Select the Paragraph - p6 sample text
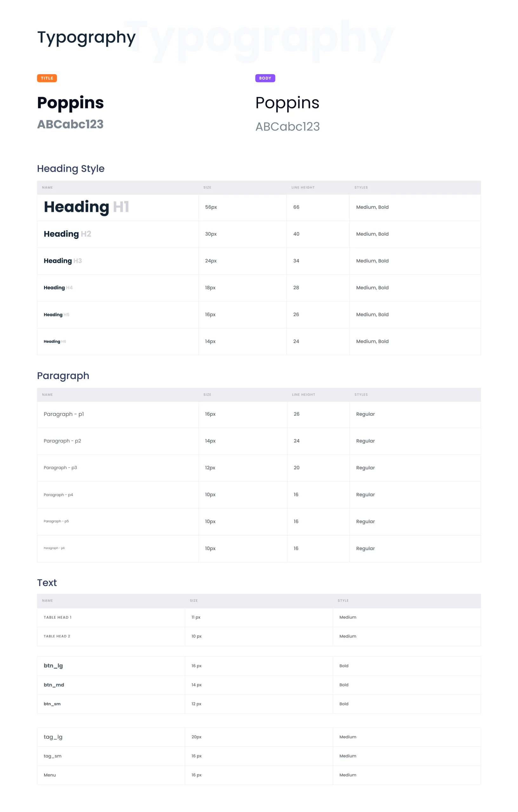The image size is (518, 812). tap(54, 548)
